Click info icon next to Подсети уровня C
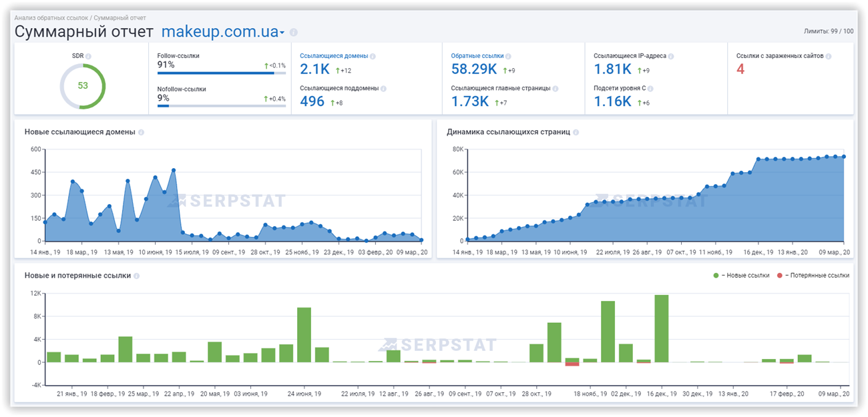Viewport: 868px width, 417px height. pyautogui.click(x=650, y=88)
